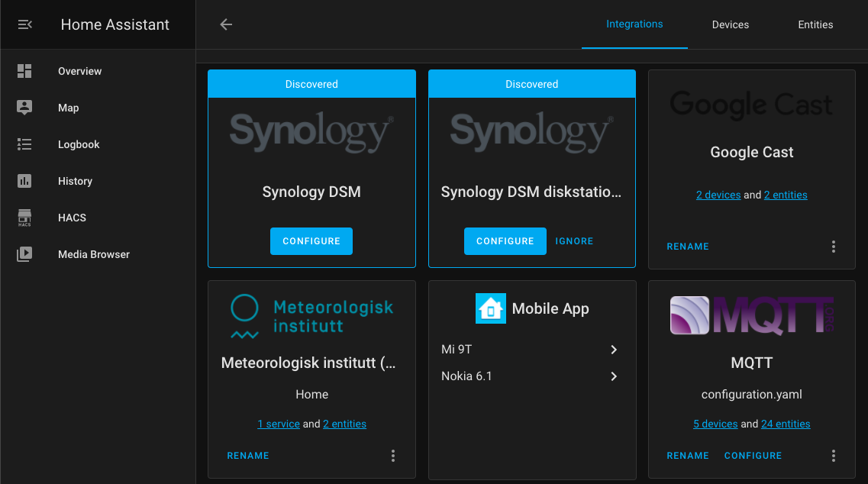This screenshot has height=484, width=868.
Task: Configure the Synology DSM integration
Action: tap(311, 241)
